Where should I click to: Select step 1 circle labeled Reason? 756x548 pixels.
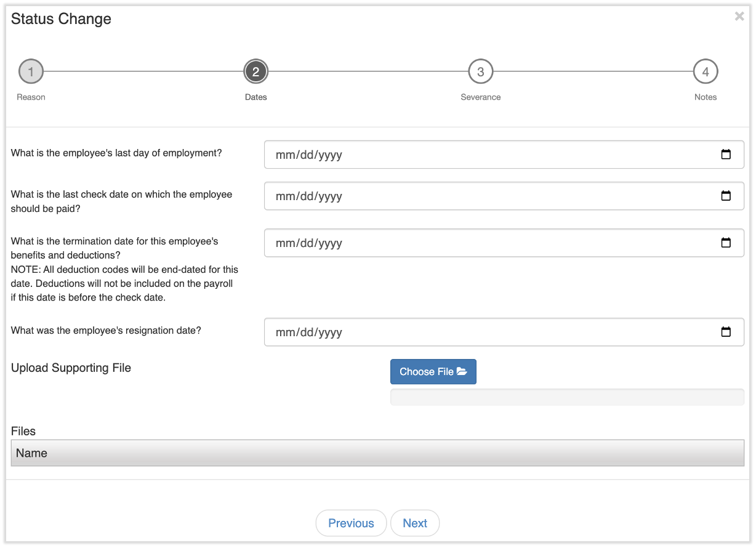[x=31, y=71]
